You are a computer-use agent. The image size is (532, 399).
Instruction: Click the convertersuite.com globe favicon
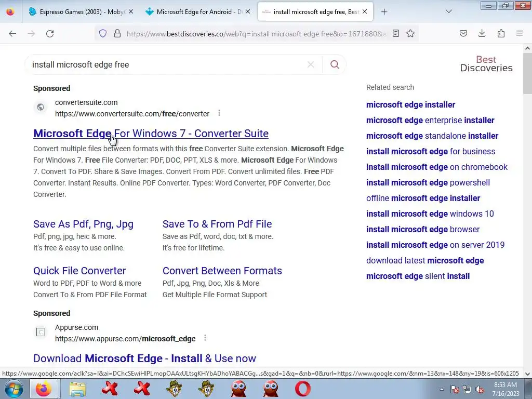tap(41, 107)
